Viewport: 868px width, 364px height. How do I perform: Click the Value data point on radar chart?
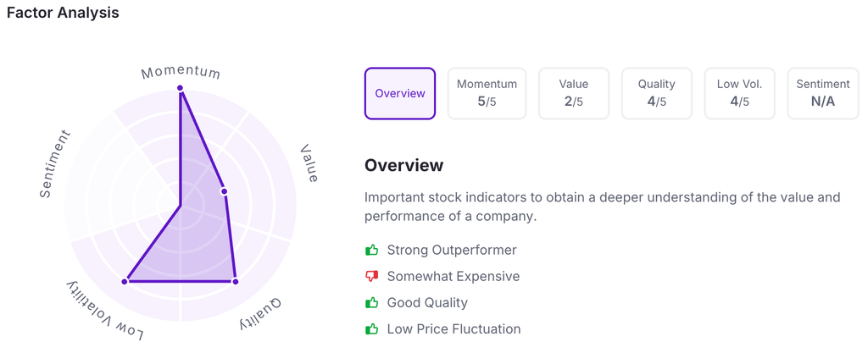225,191
